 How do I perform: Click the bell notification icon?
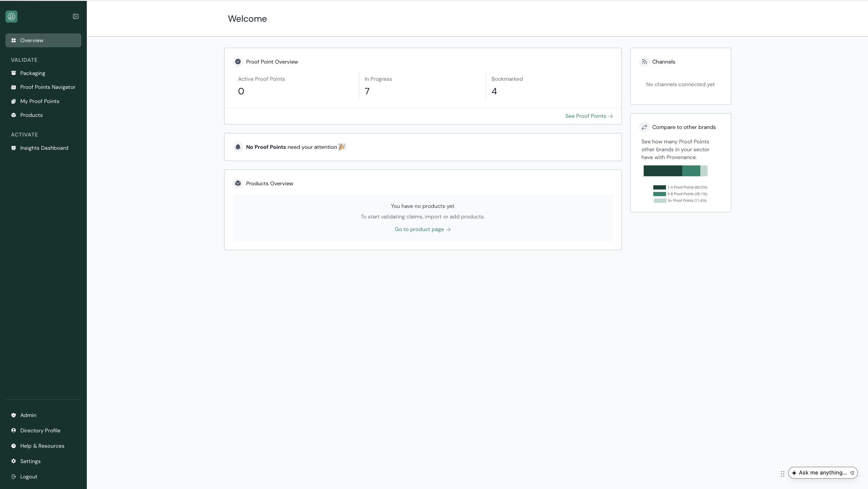pyautogui.click(x=238, y=147)
